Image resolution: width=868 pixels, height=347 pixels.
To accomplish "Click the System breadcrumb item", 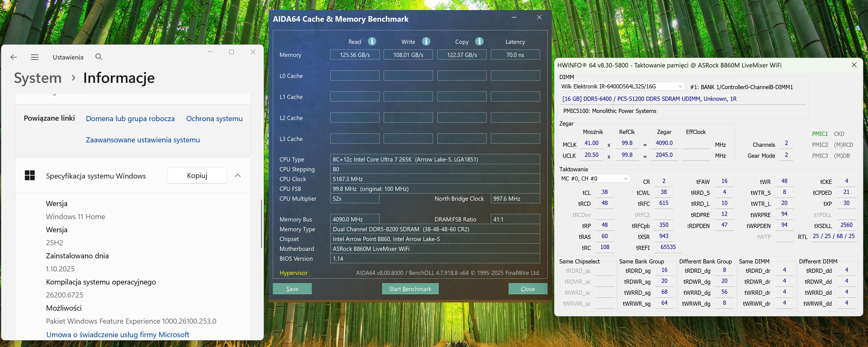I will [x=38, y=78].
